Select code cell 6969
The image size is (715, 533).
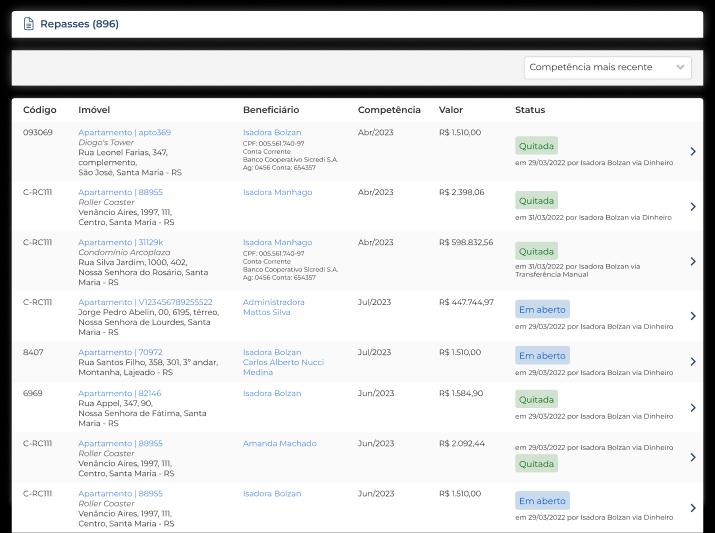pos(32,393)
